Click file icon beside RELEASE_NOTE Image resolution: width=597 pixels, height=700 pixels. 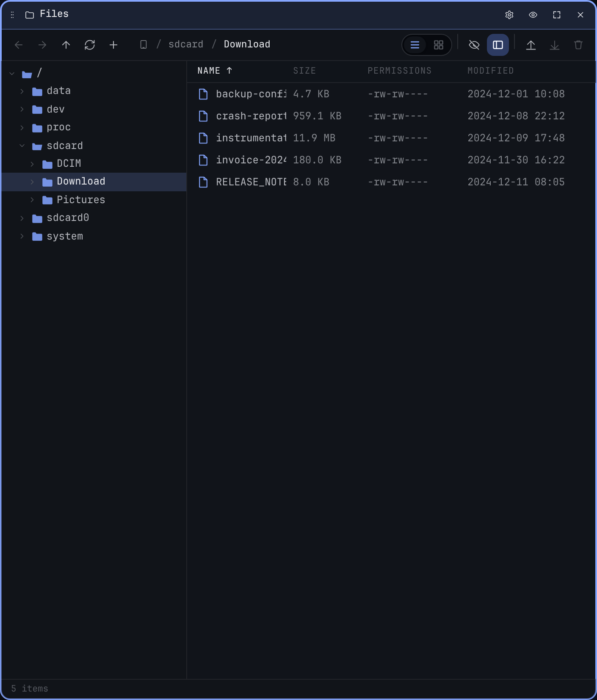(x=203, y=182)
